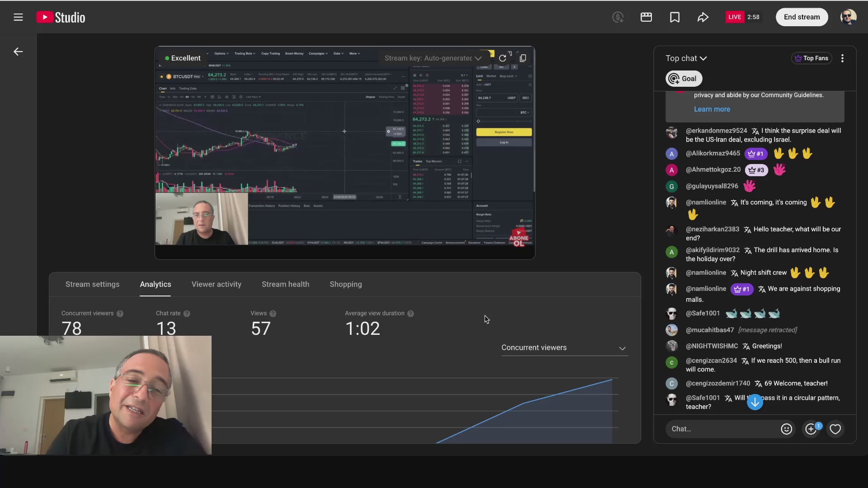Open the chat add-on plus icon

[811, 429]
